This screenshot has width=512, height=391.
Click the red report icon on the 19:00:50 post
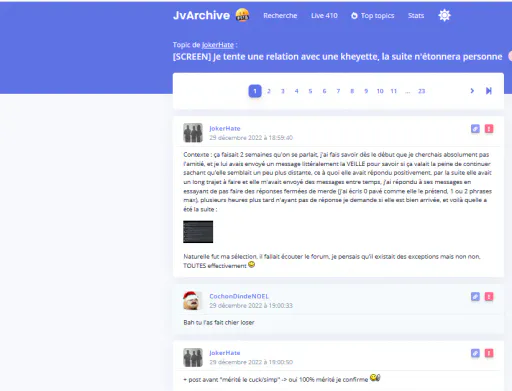click(x=489, y=353)
